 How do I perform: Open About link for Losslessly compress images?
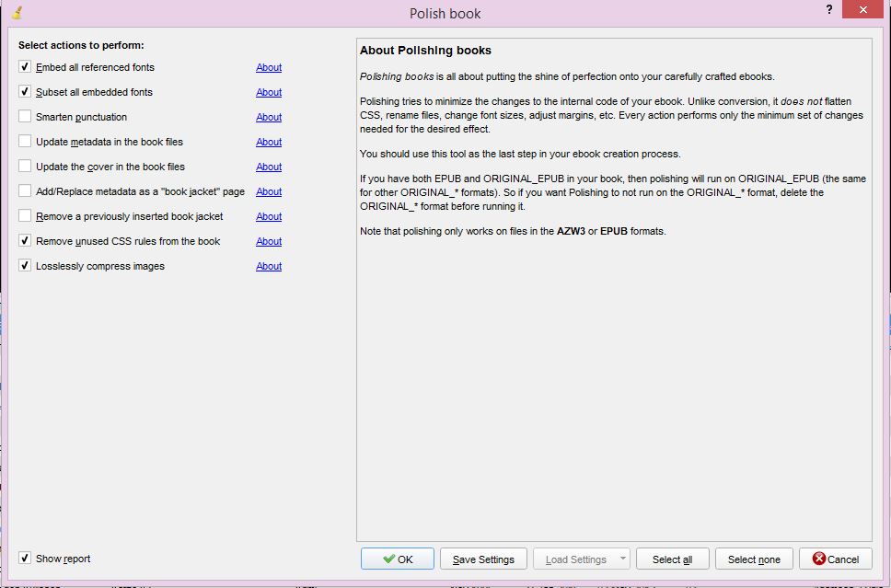[269, 266]
